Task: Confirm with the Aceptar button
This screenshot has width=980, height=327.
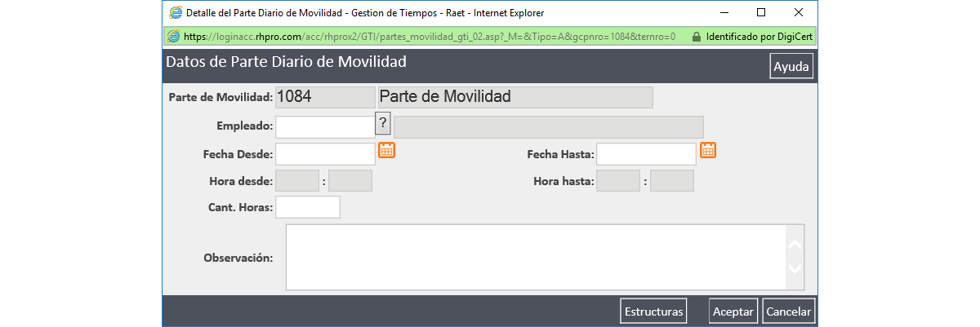Action: [733, 312]
